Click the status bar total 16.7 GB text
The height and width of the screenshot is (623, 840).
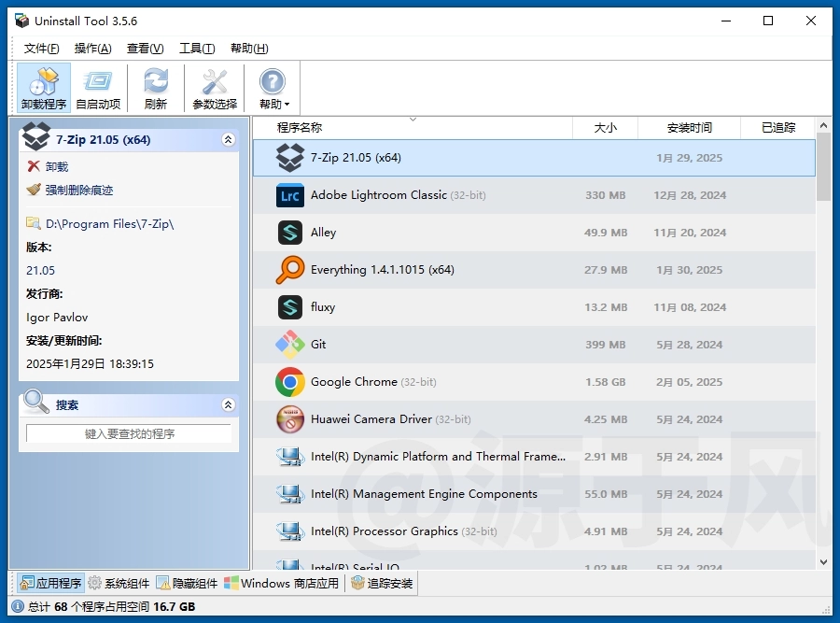click(x=175, y=607)
